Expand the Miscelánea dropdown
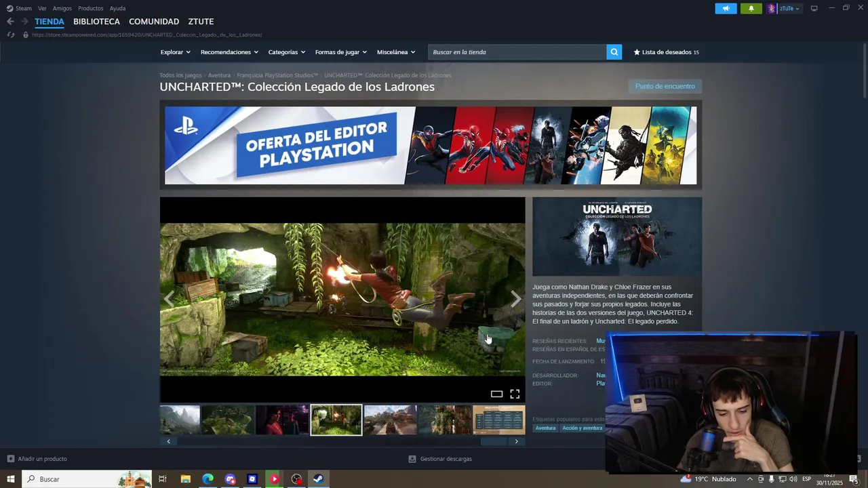The height and width of the screenshot is (488, 868). tap(396, 52)
